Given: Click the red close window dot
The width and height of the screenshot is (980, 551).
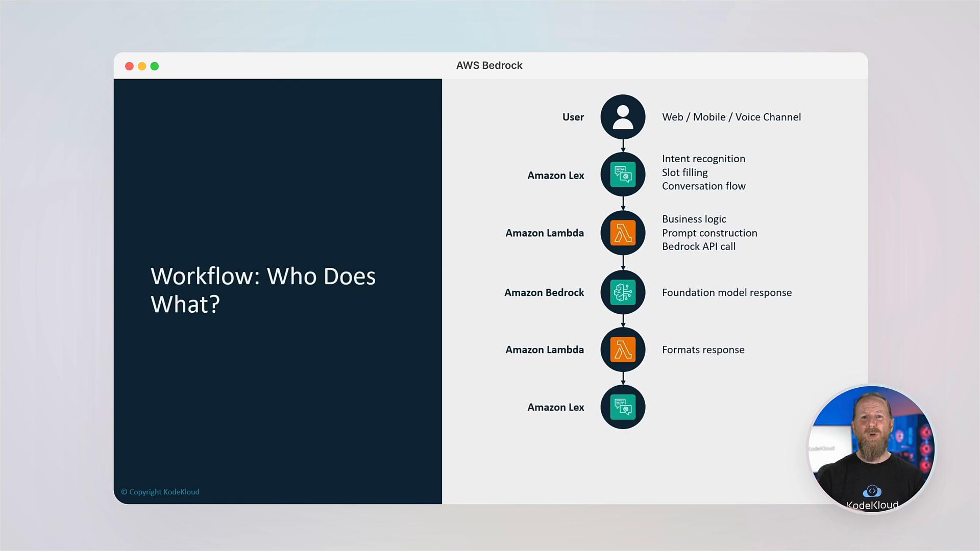Looking at the screenshot, I should coord(129,66).
